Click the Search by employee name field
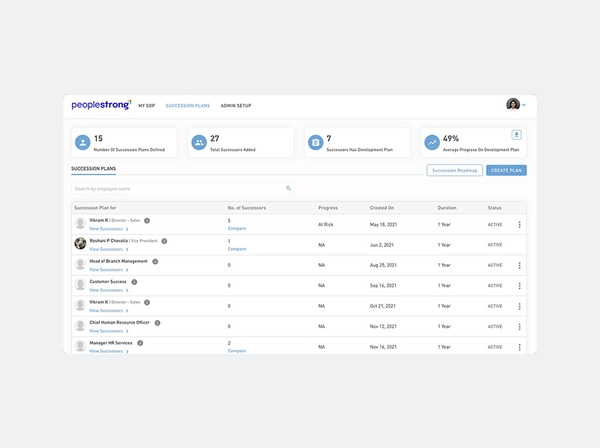This screenshot has width=600, height=448. 178,188
